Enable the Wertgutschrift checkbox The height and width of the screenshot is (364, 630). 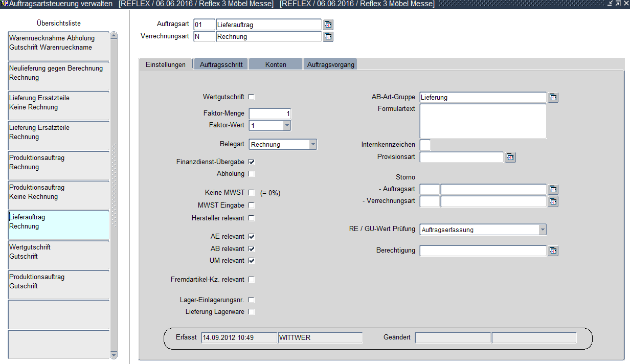click(x=251, y=97)
